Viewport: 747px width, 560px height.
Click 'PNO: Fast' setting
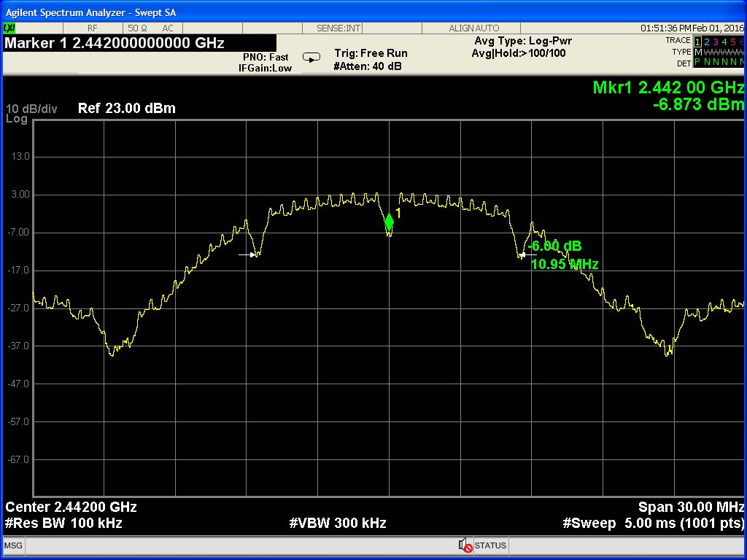click(x=266, y=57)
